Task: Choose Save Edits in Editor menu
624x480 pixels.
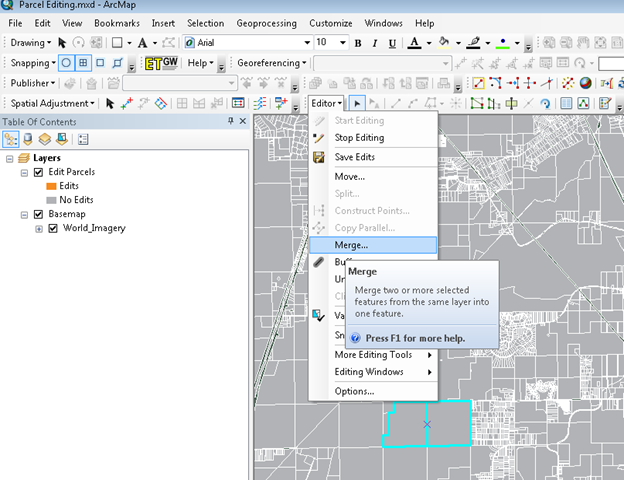Action: click(373, 157)
